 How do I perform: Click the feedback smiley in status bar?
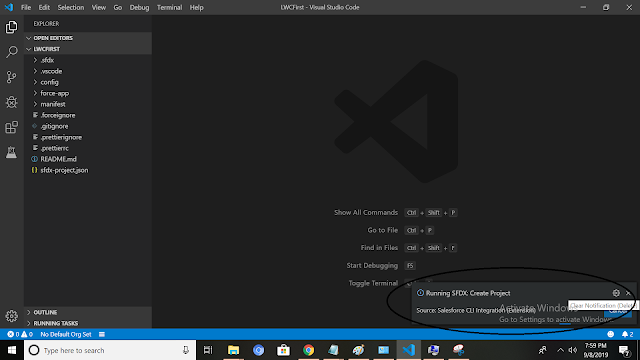tap(611, 334)
